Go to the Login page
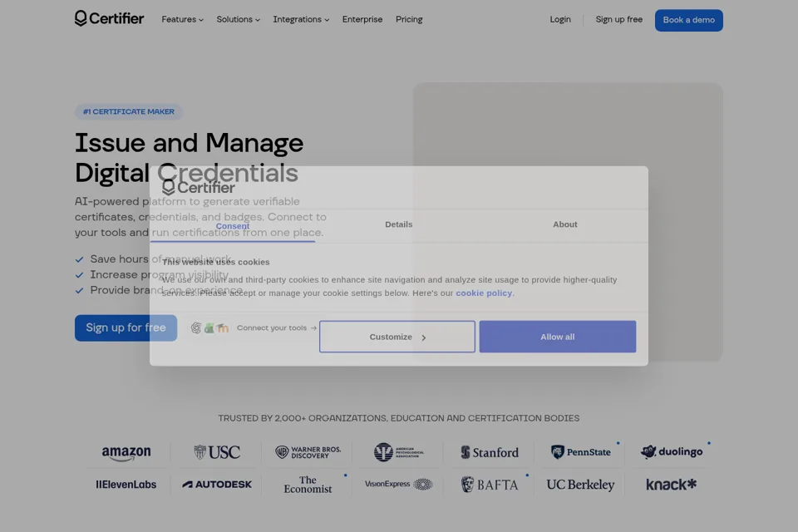The width and height of the screenshot is (798, 532). 560,19
